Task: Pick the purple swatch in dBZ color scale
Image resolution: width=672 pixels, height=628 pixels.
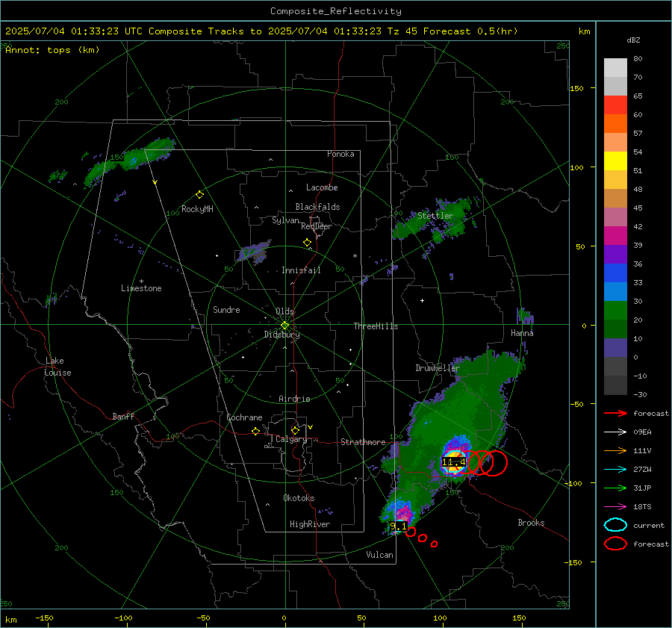Action: 615,254
